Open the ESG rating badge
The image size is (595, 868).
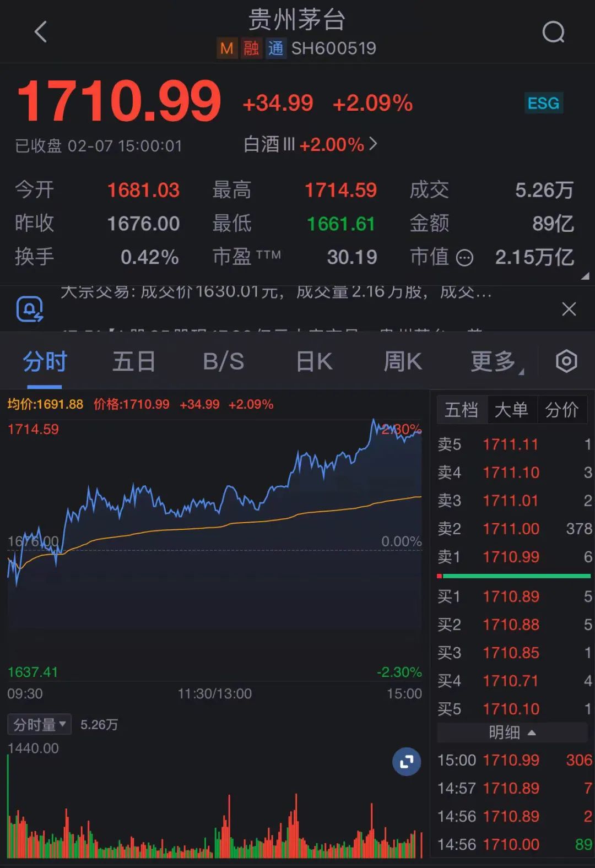coord(543,103)
